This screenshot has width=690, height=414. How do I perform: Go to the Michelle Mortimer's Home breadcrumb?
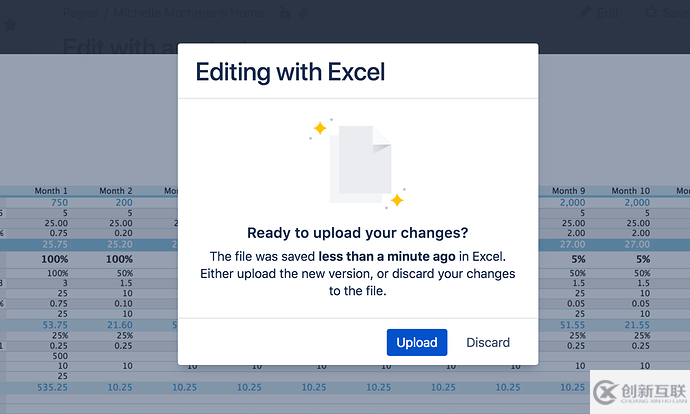(188, 13)
